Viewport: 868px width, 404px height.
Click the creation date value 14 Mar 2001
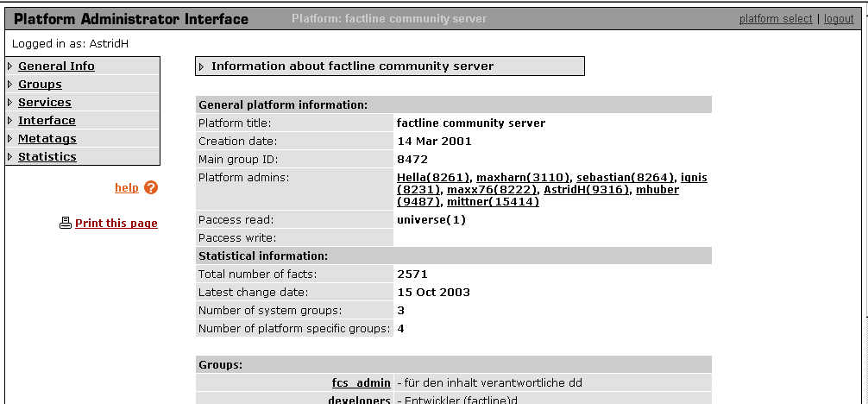coord(435,142)
